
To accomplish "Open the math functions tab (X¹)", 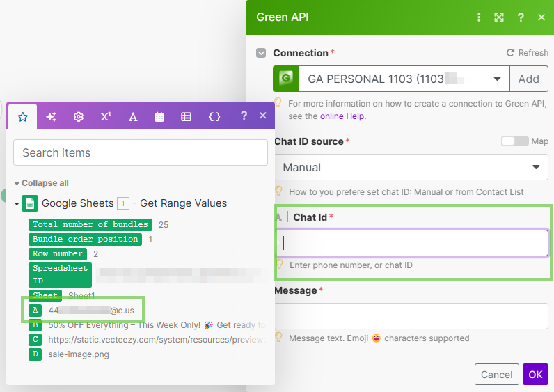I will click(x=106, y=117).
